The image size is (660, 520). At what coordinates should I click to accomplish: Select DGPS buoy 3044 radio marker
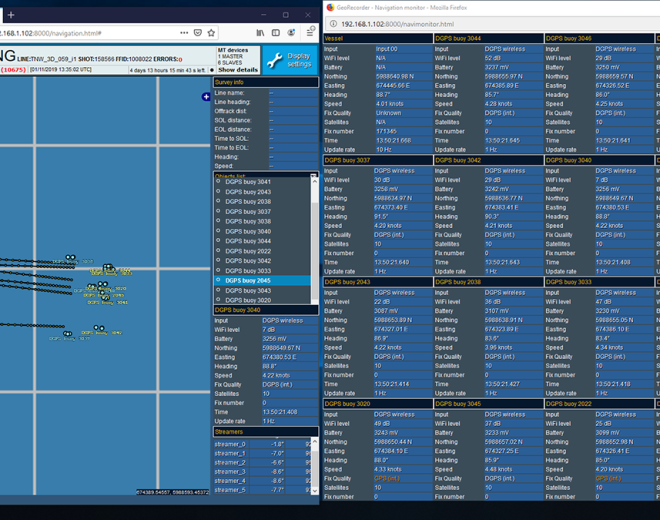pos(219,241)
